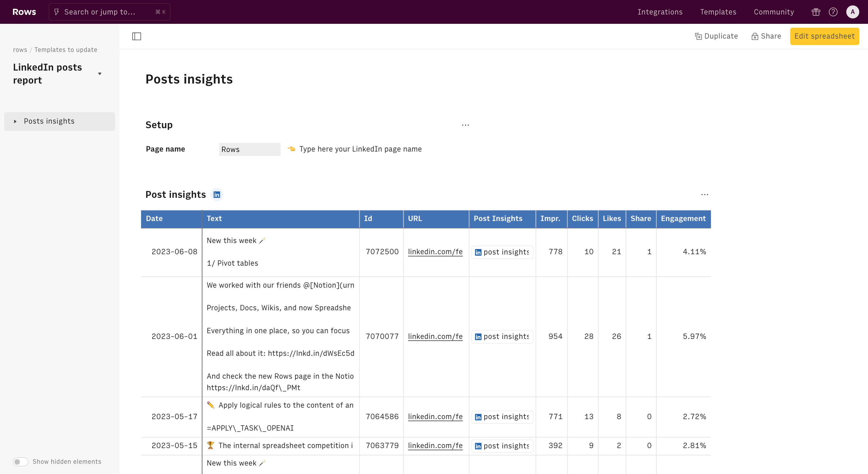The image size is (868, 474).
Task: Open the help question mark icon
Action: click(x=833, y=12)
